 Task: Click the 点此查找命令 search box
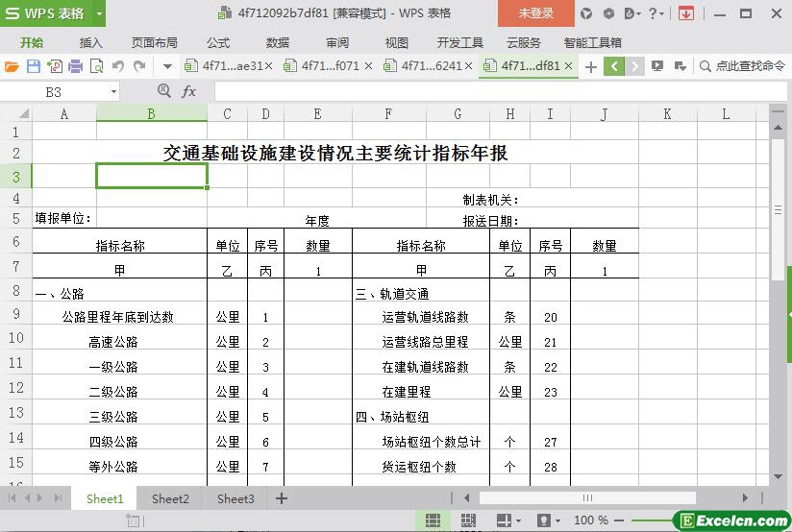(743, 66)
